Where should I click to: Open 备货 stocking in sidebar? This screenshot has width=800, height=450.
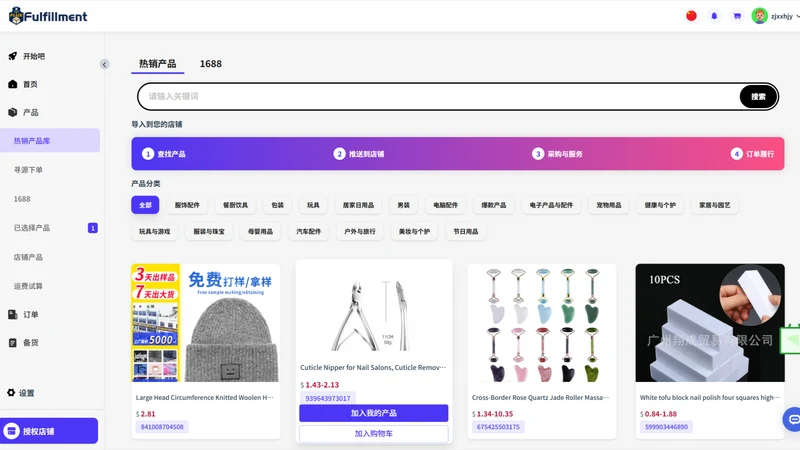point(23,343)
